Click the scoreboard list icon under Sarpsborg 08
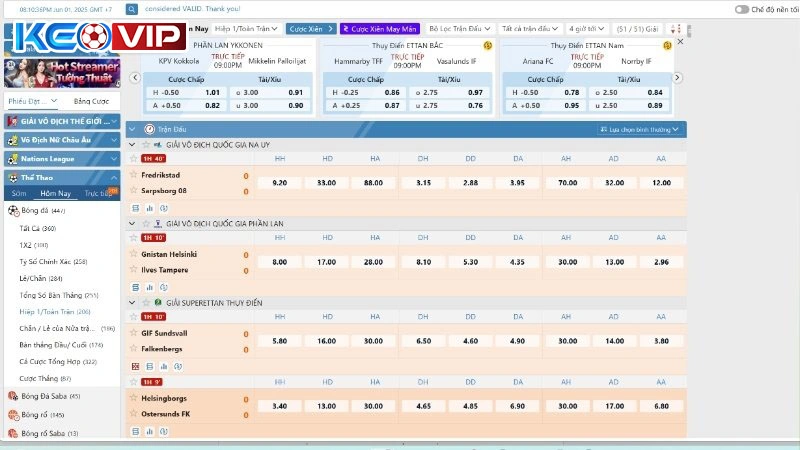800x450 pixels. point(135,208)
